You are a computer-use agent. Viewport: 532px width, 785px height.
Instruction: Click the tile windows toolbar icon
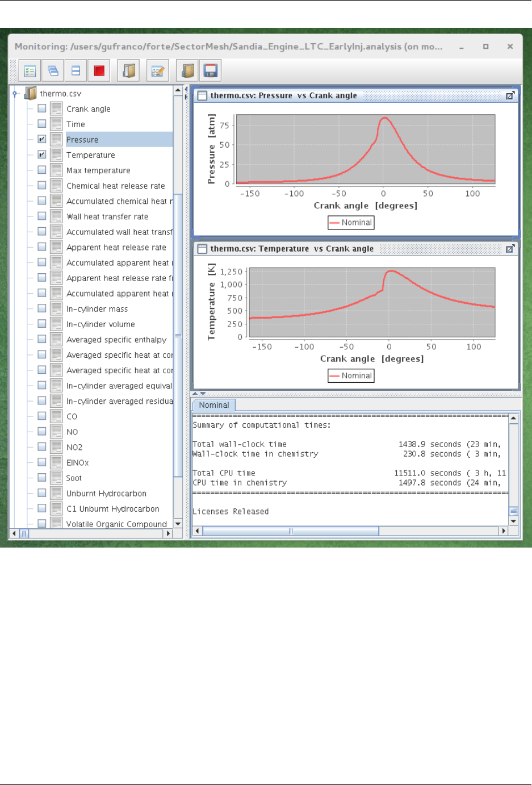76,71
